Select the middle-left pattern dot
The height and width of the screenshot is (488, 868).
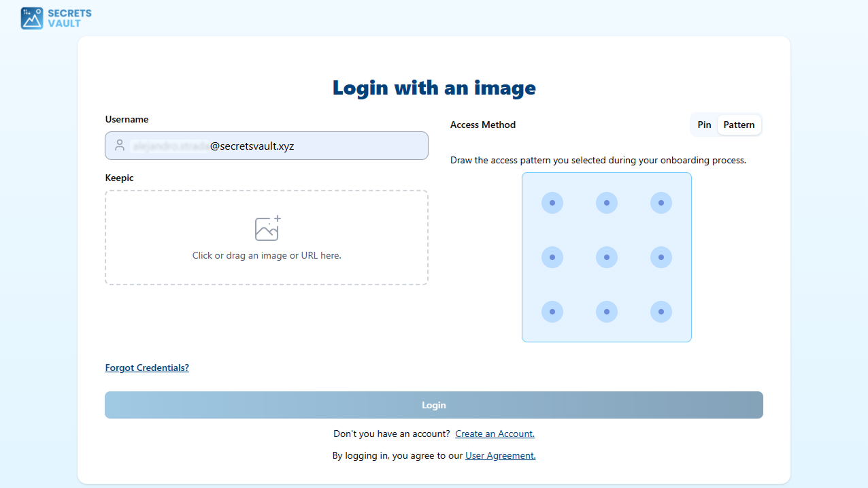point(552,257)
